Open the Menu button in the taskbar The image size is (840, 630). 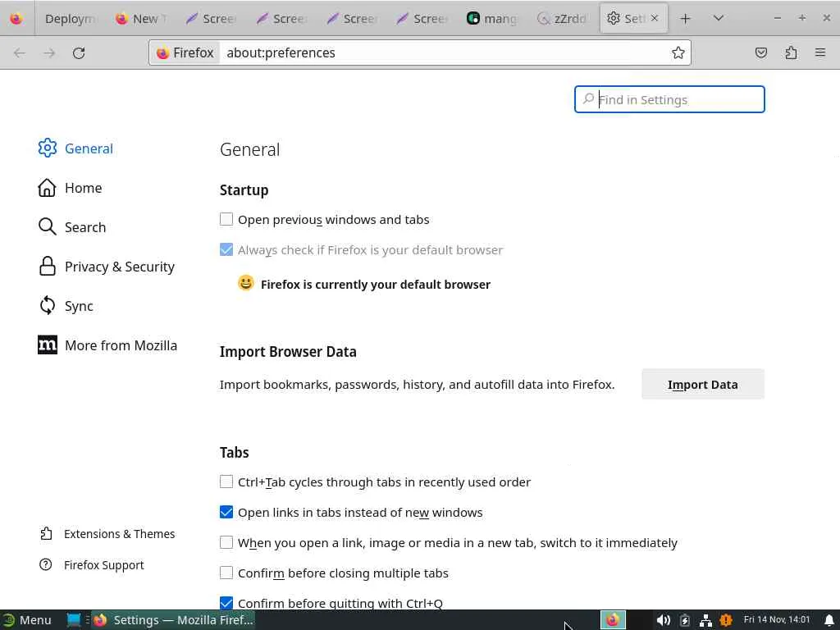[27, 620]
